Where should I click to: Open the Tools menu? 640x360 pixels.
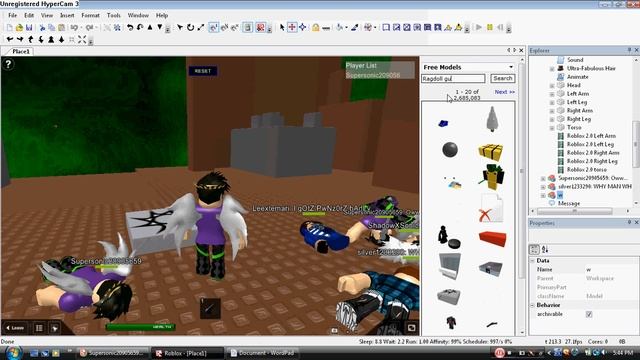113,16
